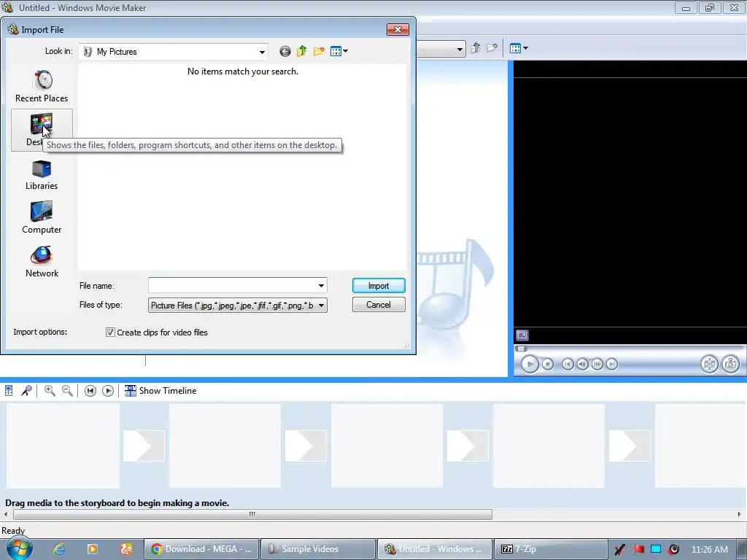Image resolution: width=747 pixels, height=560 pixels.
Task: Click the third transition cell in storyboard
Action: pos(468,446)
